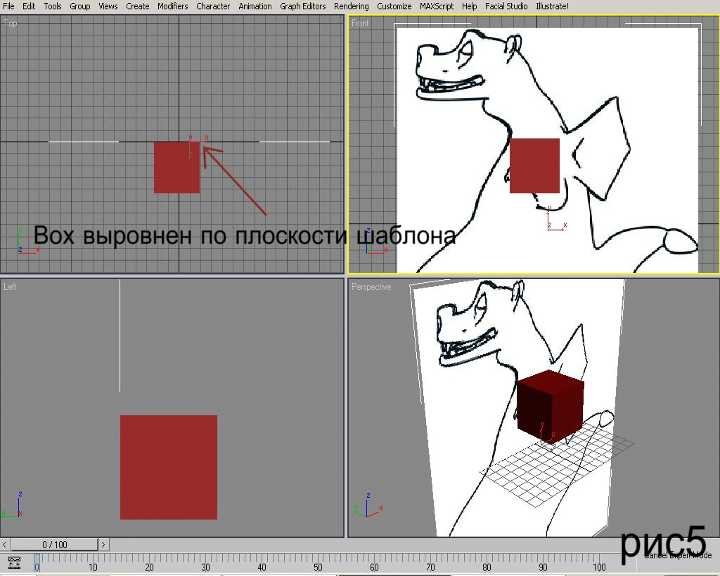720x576 pixels.
Task: Select the dark red cube in the Perspective viewport
Action: [x=550, y=406]
